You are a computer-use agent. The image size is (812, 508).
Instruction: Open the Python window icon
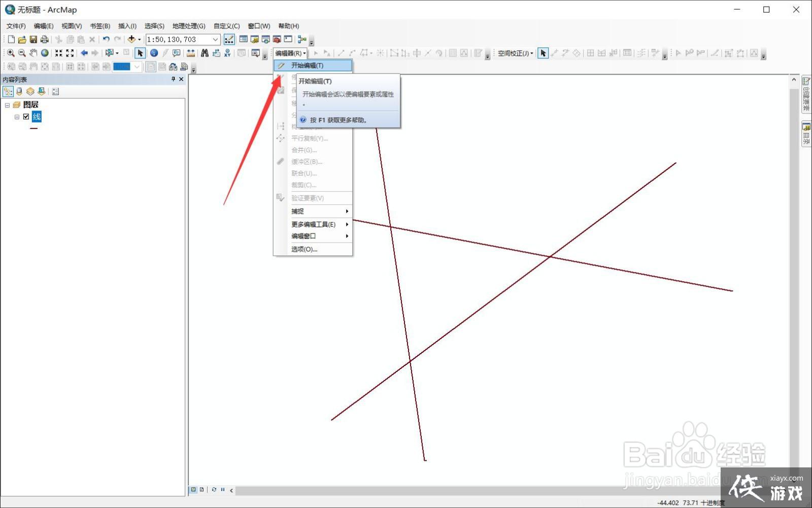coord(288,40)
